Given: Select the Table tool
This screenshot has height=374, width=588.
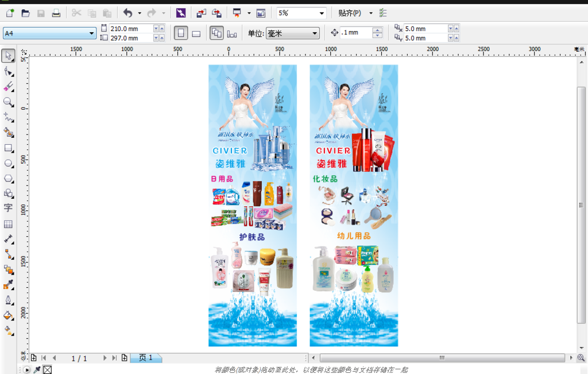Looking at the screenshot, I should tap(8, 224).
